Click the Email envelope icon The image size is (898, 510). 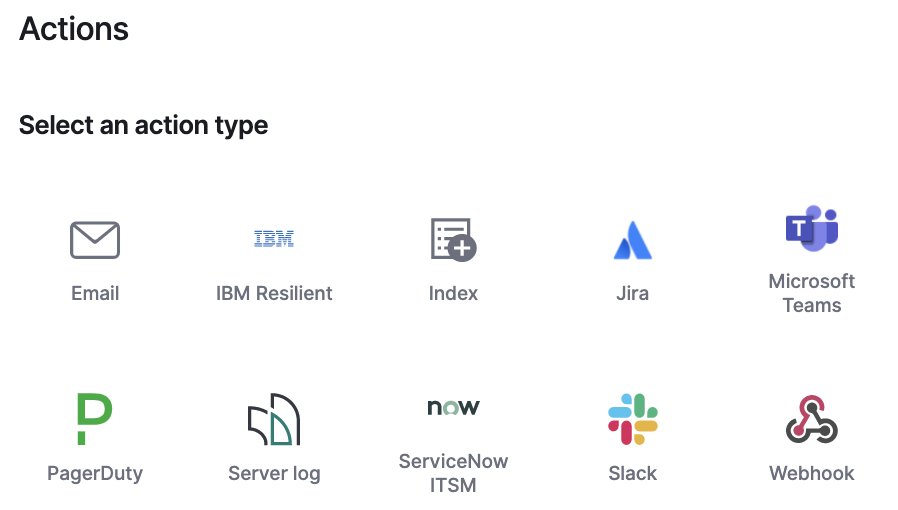(95, 240)
